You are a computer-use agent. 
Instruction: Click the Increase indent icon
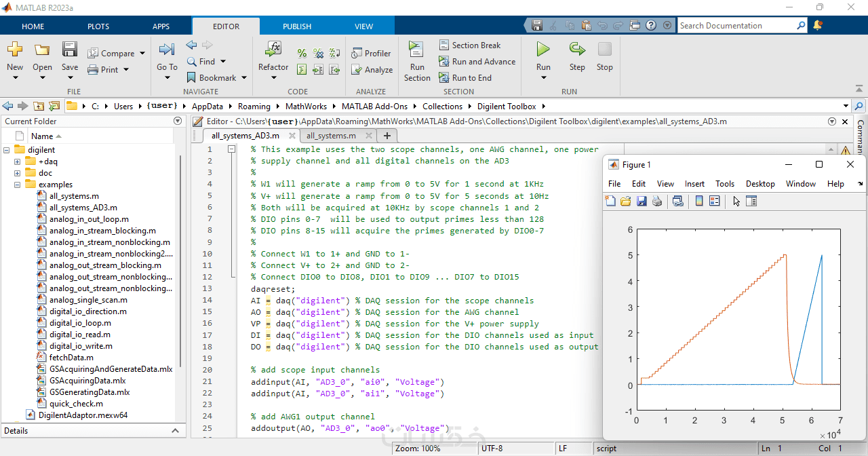[x=318, y=69]
